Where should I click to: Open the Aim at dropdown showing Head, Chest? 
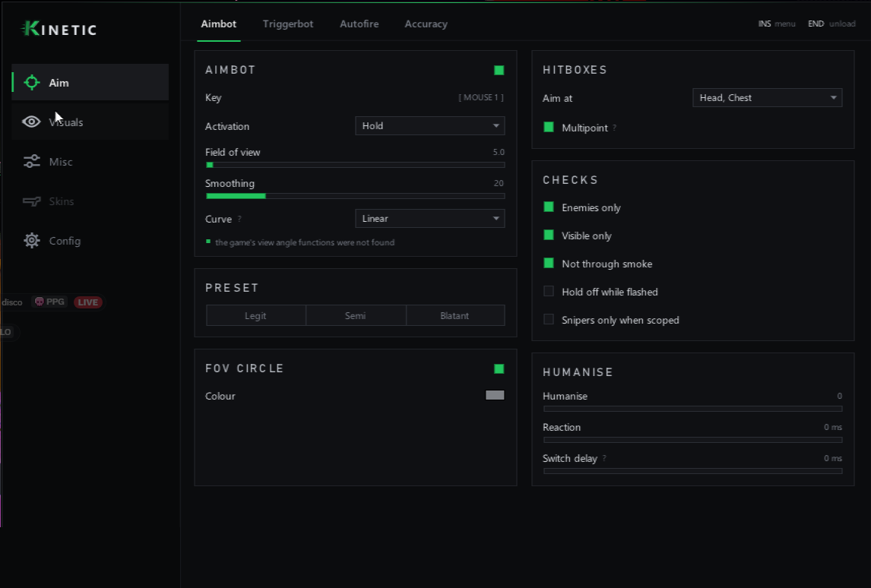(767, 98)
